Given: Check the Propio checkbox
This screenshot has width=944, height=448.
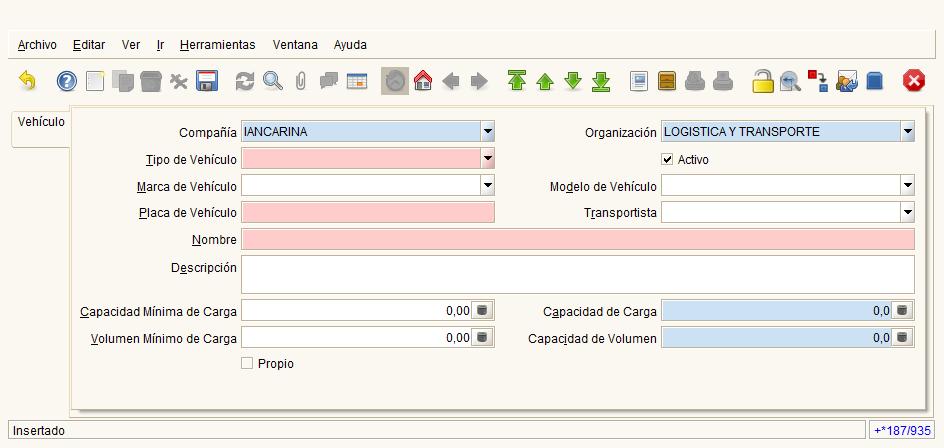Looking at the screenshot, I should (247, 363).
